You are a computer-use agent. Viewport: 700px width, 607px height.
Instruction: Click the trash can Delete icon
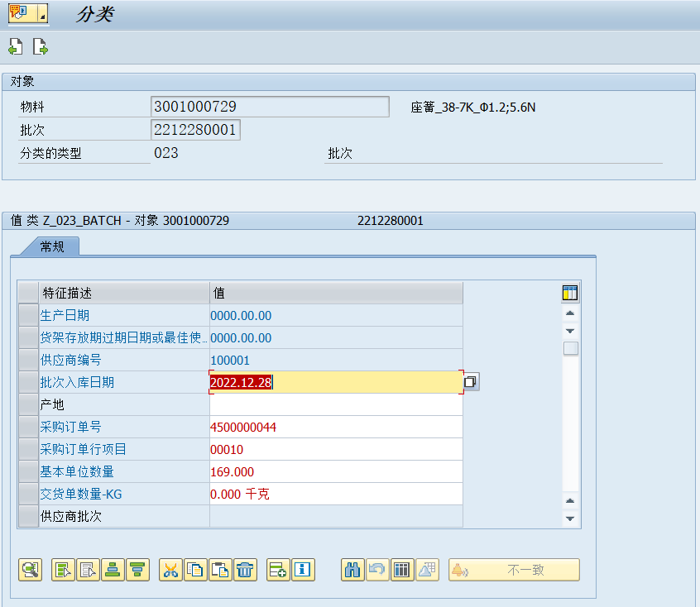pyautogui.click(x=245, y=570)
